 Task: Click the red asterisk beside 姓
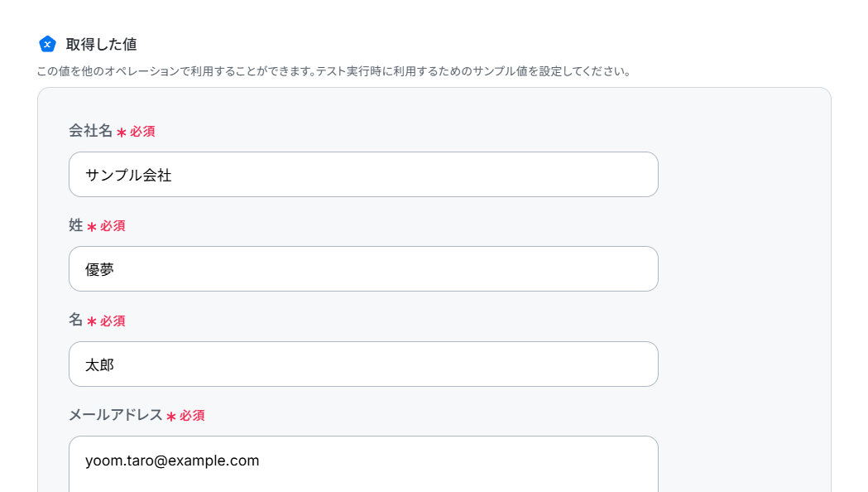pos(92,227)
